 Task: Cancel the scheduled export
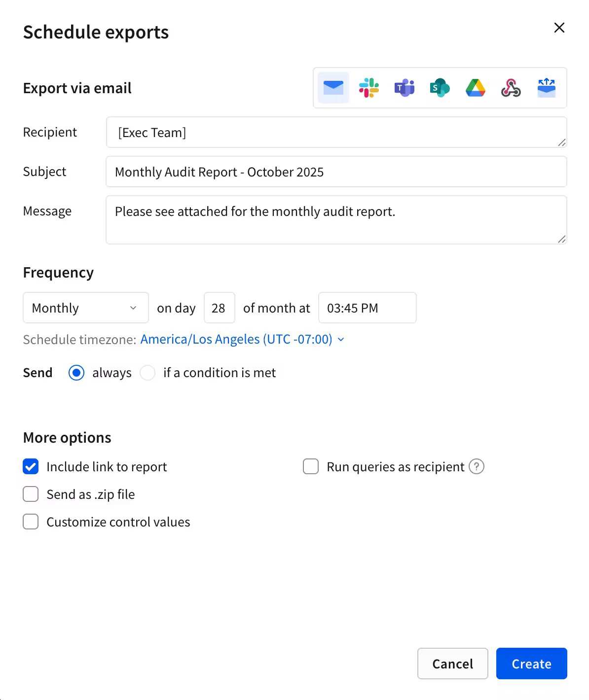click(453, 664)
